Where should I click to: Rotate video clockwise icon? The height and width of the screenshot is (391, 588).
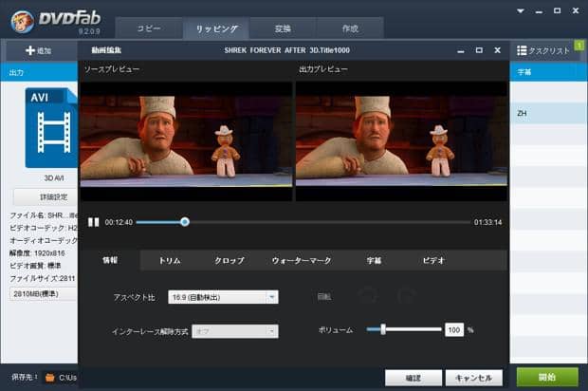(x=407, y=296)
